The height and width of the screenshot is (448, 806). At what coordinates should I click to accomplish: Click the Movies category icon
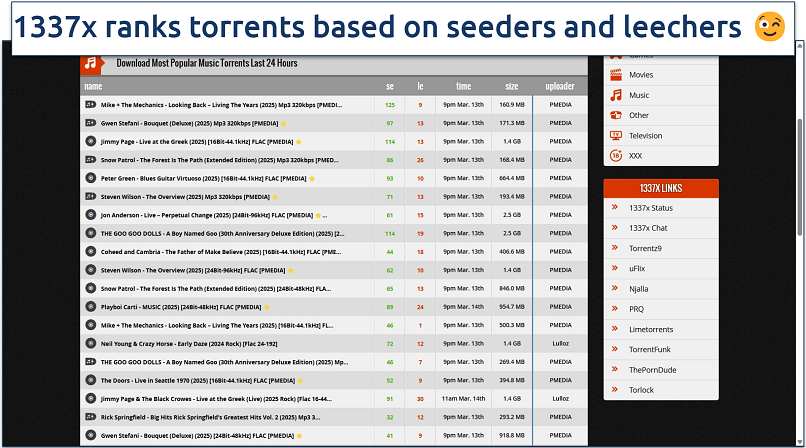click(616, 75)
